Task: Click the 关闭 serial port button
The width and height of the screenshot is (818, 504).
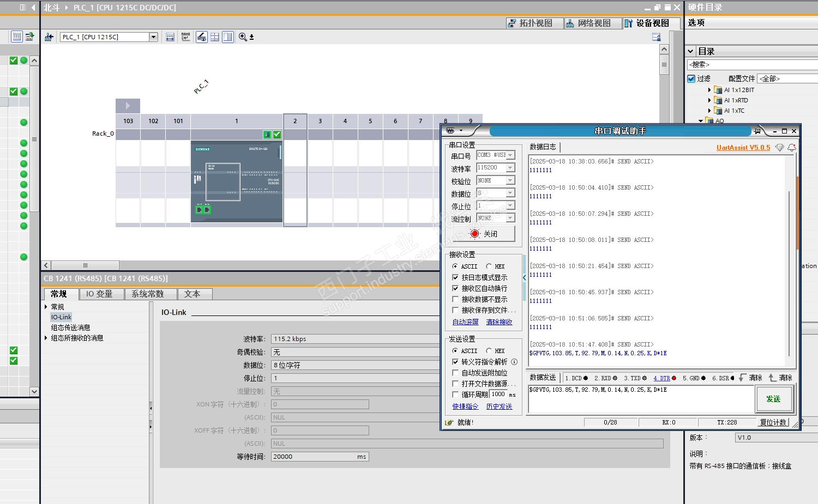Action: tap(484, 234)
